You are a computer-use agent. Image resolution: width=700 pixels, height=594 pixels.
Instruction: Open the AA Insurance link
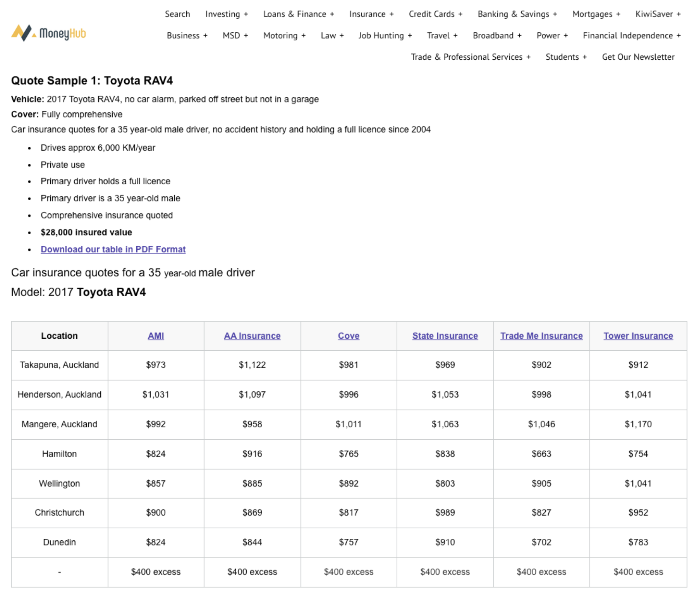point(252,336)
